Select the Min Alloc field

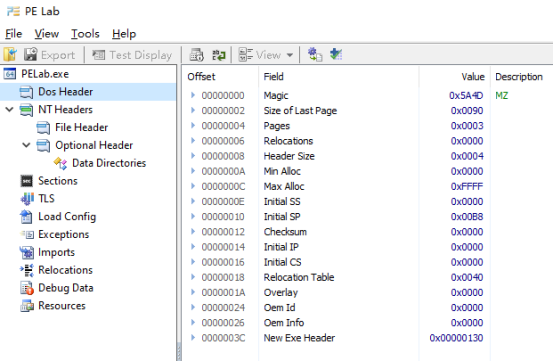tap(282, 171)
